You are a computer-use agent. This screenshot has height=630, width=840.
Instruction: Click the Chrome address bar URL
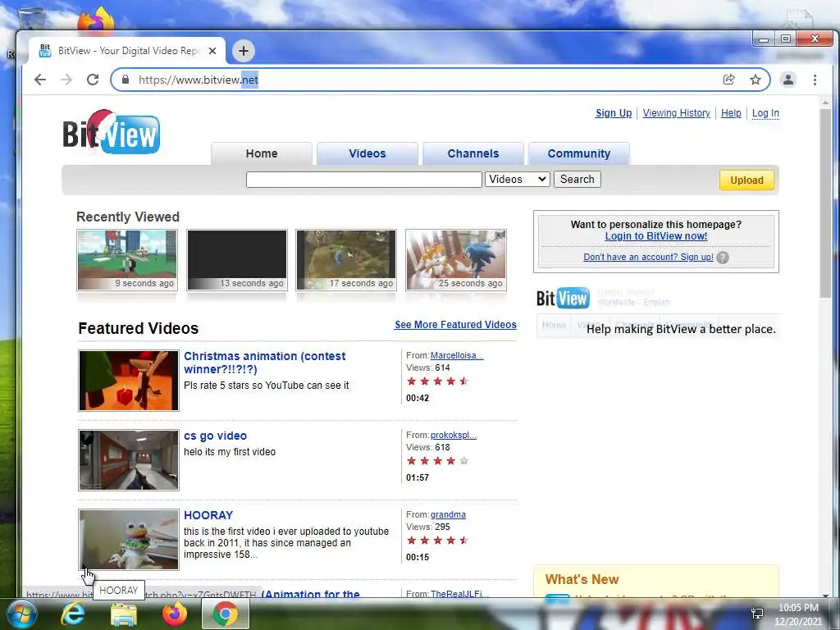[x=199, y=80]
